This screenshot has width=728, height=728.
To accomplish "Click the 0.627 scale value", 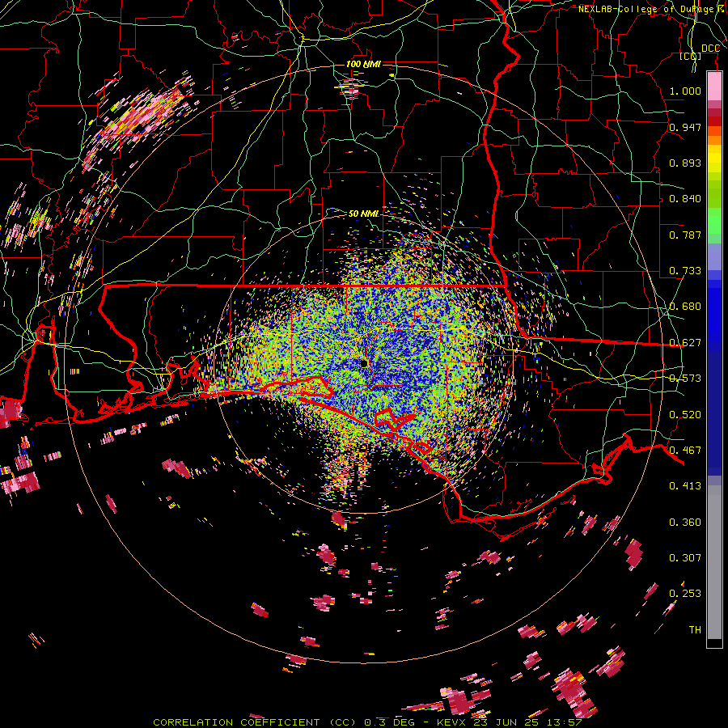I will click(685, 342).
